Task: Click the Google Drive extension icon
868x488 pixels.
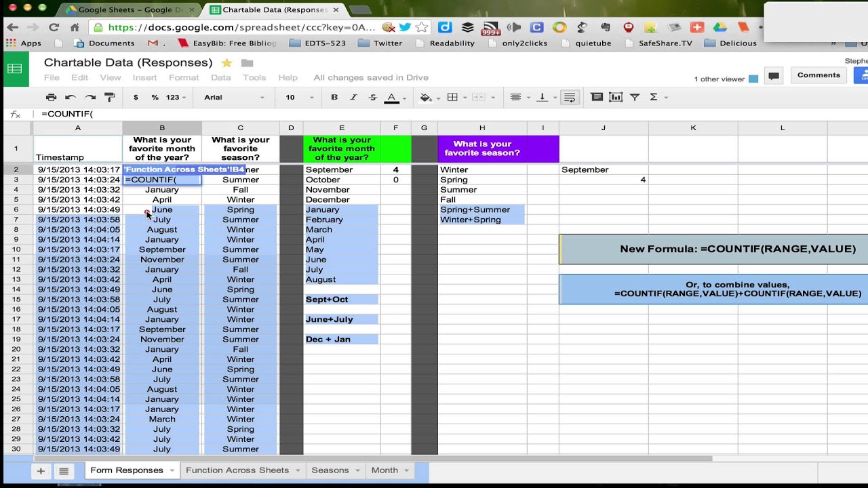Action: 720,27
